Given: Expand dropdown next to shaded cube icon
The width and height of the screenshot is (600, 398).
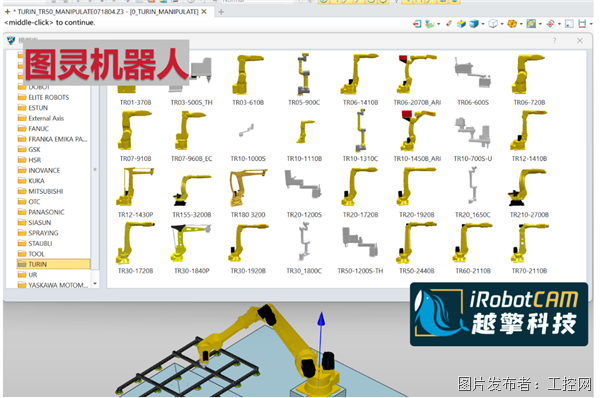Looking at the screenshot, I should tap(483, 24).
